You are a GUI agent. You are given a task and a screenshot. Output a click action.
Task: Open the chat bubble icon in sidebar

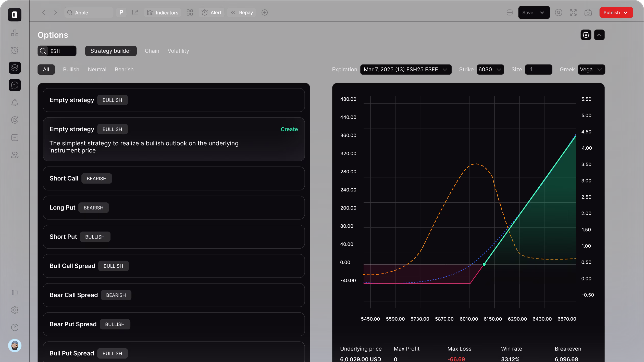coord(15,85)
